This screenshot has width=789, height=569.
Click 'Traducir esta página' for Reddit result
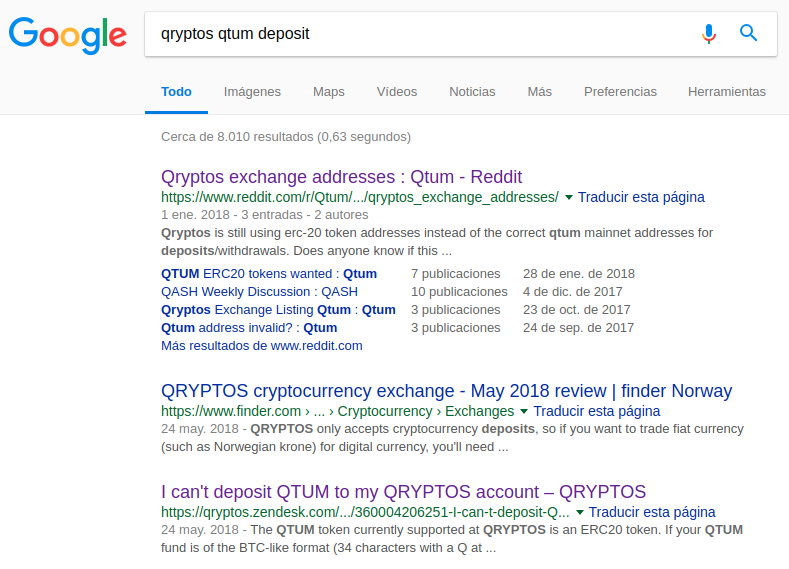click(641, 197)
